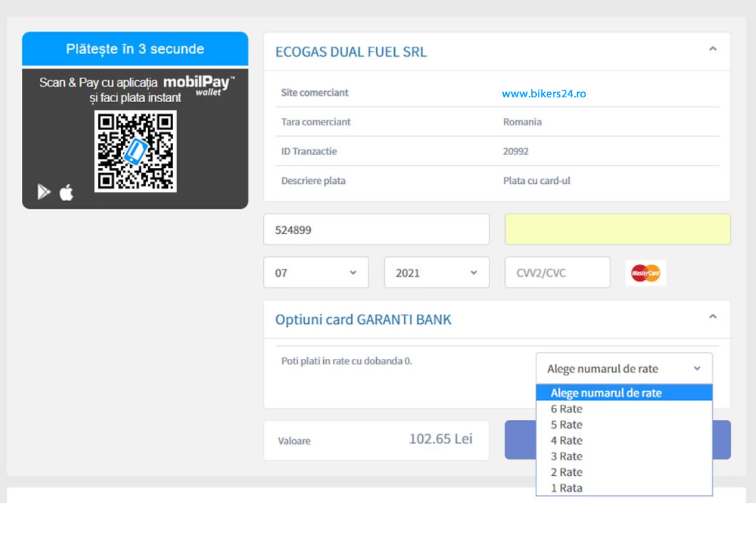This screenshot has width=756, height=550.
Task: Click the Site comerciant label
Action: click(x=314, y=93)
